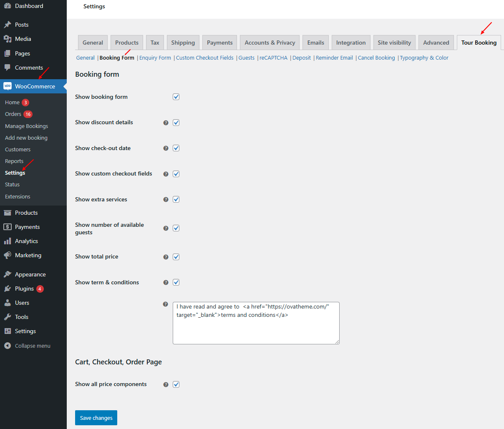Viewport: 504px width, 429px height.
Task: Toggle the Show extra services checkbox
Action: (176, 199)
